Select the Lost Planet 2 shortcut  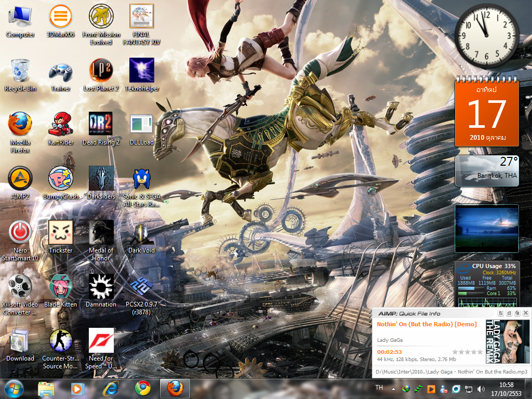[x=101, y=75]
